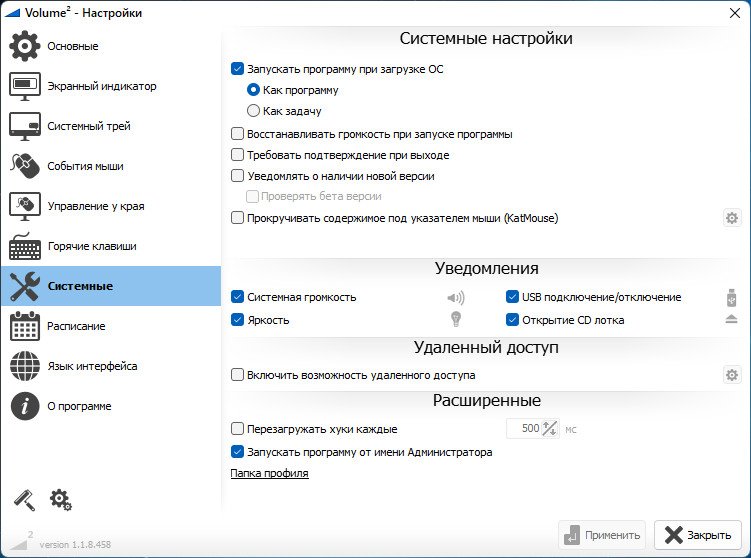This screenshot has height=558, width=751.
Task: Disable launching program at OS startup
Action: 238,69
